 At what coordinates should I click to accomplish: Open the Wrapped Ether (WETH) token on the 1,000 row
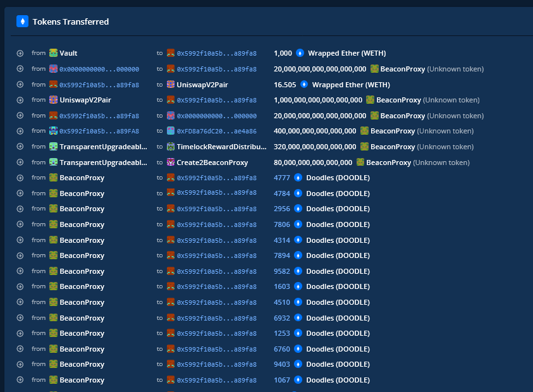click(x=346, y=53)
